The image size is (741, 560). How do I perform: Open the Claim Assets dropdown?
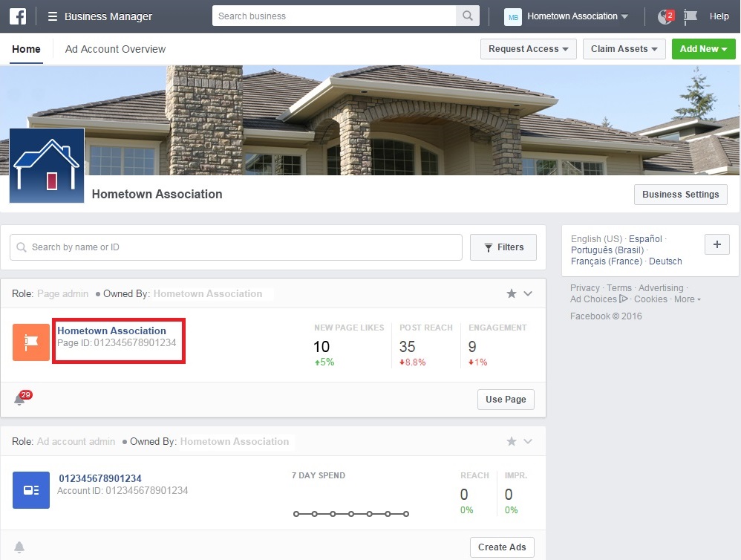tap(624, 49)
